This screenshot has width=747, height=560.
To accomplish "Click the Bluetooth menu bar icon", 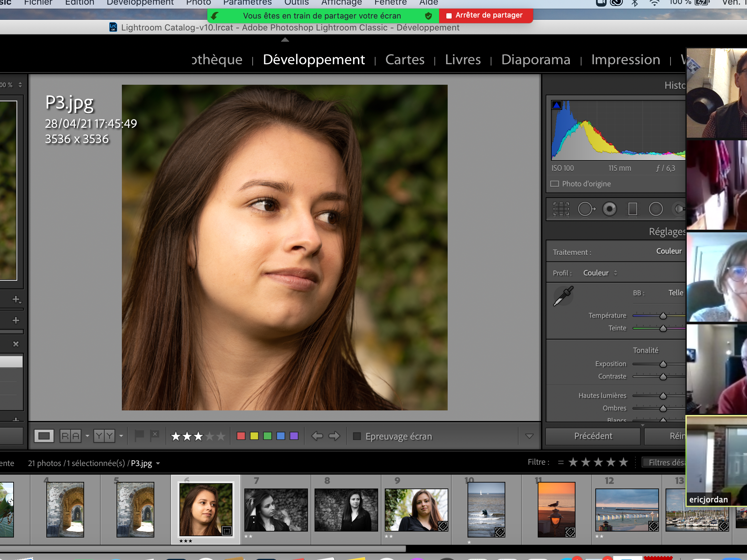I will [635, 3].
